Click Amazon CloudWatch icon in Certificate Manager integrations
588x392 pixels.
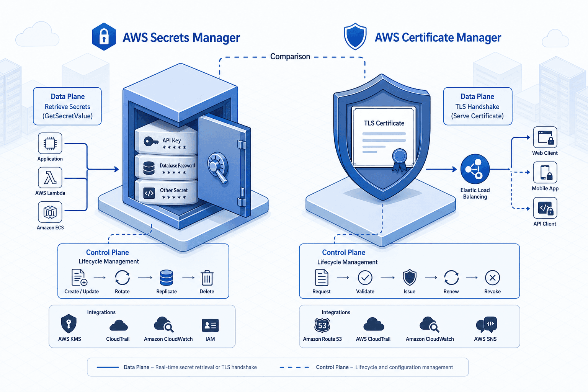[430, 325]
